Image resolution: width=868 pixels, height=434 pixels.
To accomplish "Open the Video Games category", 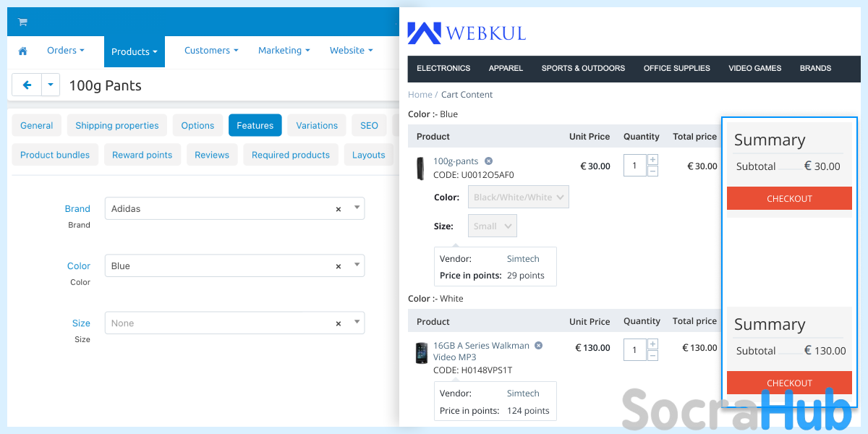I will pos(755,68).
